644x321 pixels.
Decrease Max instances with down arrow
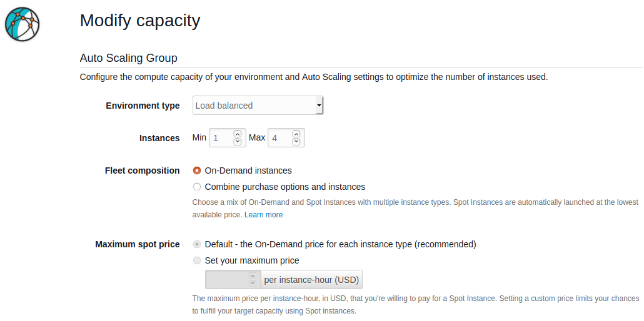(296, 142)
